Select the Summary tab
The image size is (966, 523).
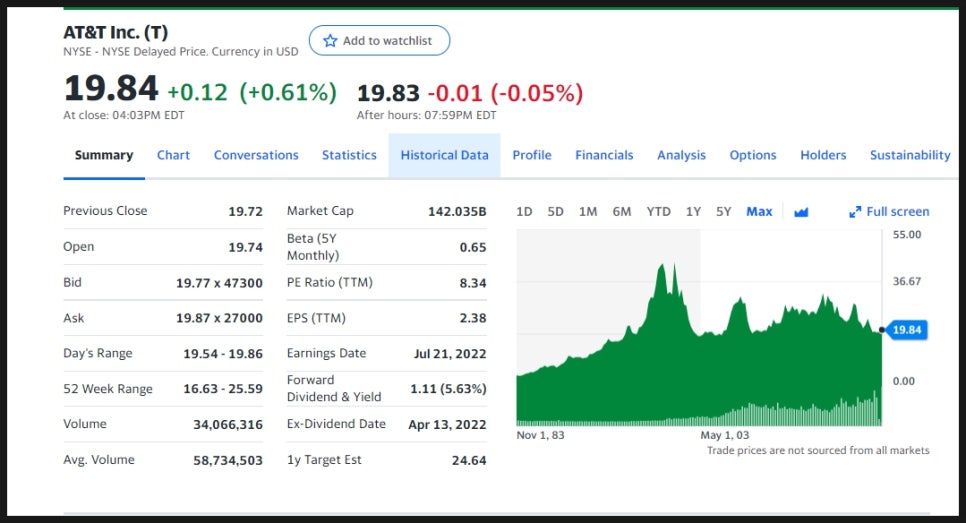point(104,155)
